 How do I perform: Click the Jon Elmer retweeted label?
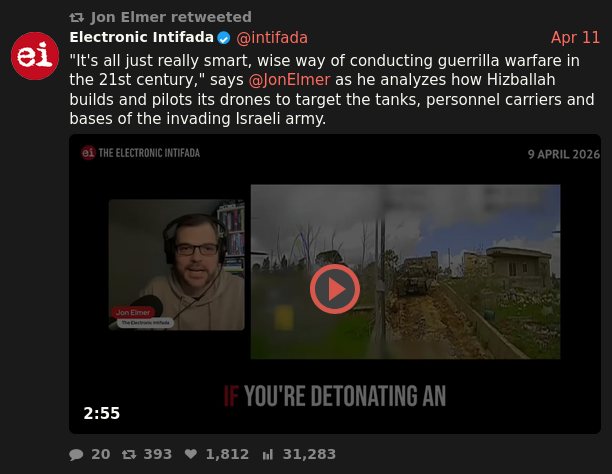(x=171, y=17)
